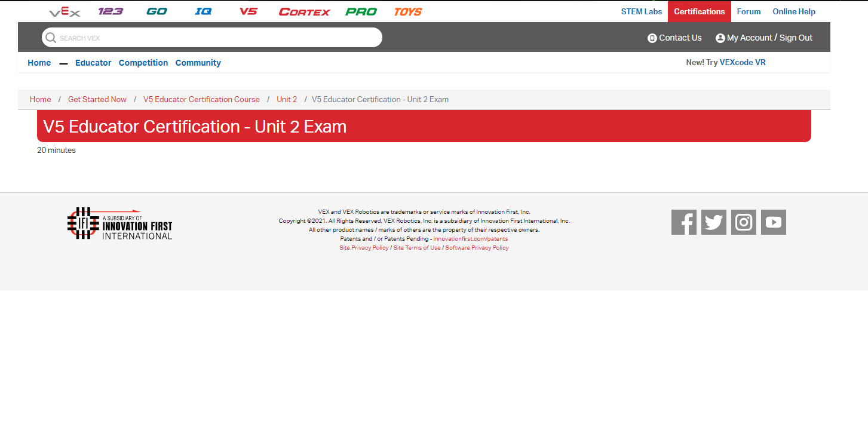The image size is (868, 442).
Task: Click the Contact Us link
Action: 674,38
